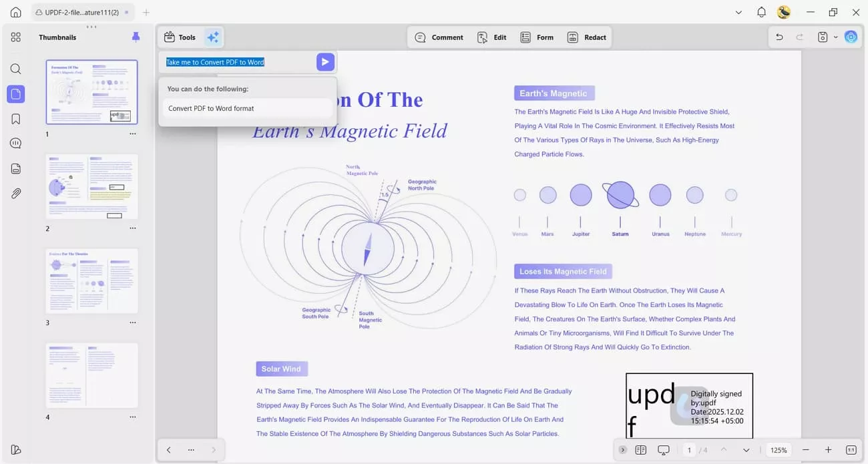
Task: Expand the tab list chevron in the title bar
Action: coord(738,12)
